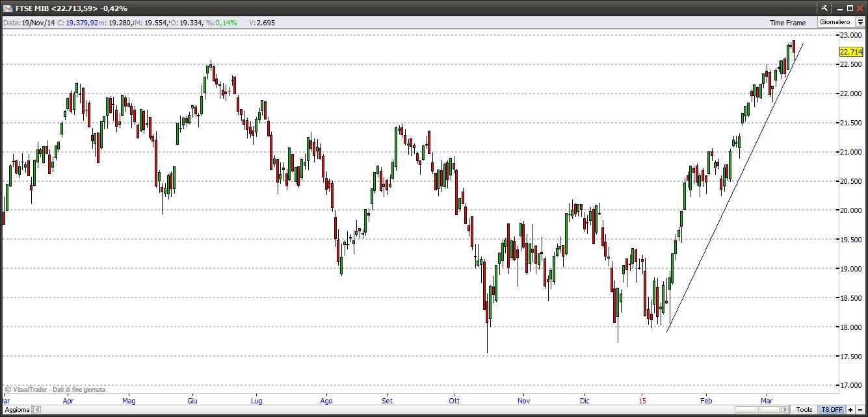Click the close value '19.379,92'
This screenshot has width=868, height=417.
[82, 23]
